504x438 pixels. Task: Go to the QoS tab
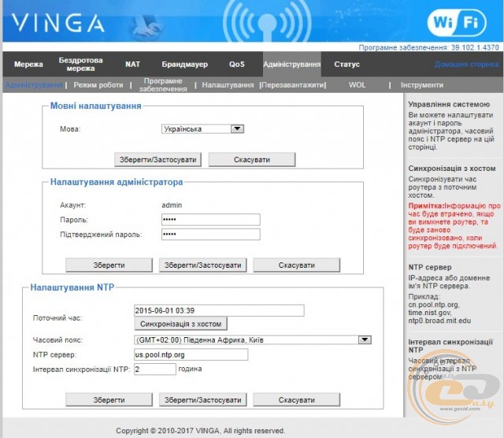click(236, 65)
